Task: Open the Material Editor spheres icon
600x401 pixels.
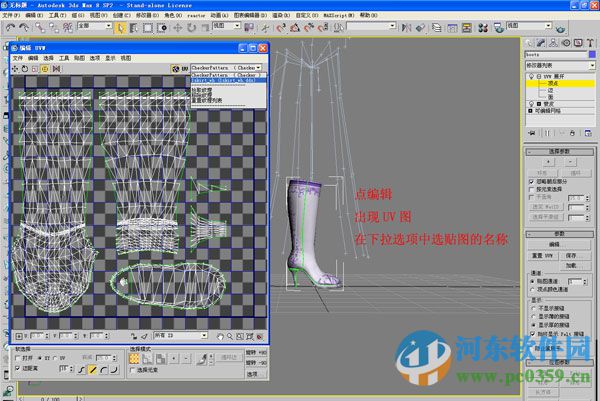Action: coord(483,28)
